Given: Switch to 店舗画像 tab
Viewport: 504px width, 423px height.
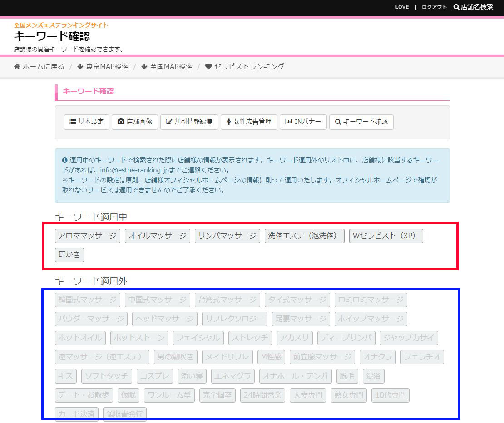Looking at the screenshot, I should [x=135, y=122].
